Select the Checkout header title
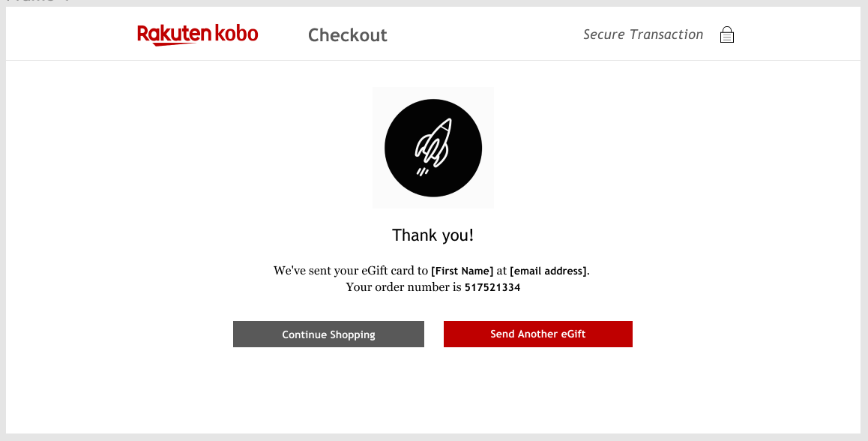Viewport: 868px width, 441px height. (x=348, y=35)
